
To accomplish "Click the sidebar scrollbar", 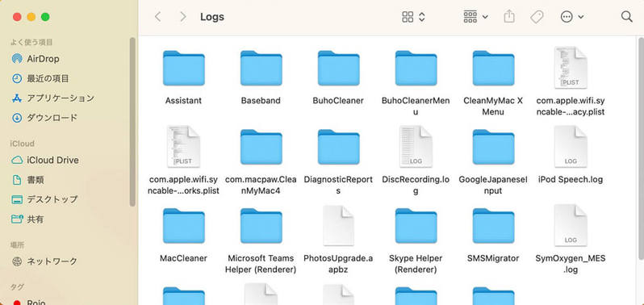I will [x=132, y=121].
